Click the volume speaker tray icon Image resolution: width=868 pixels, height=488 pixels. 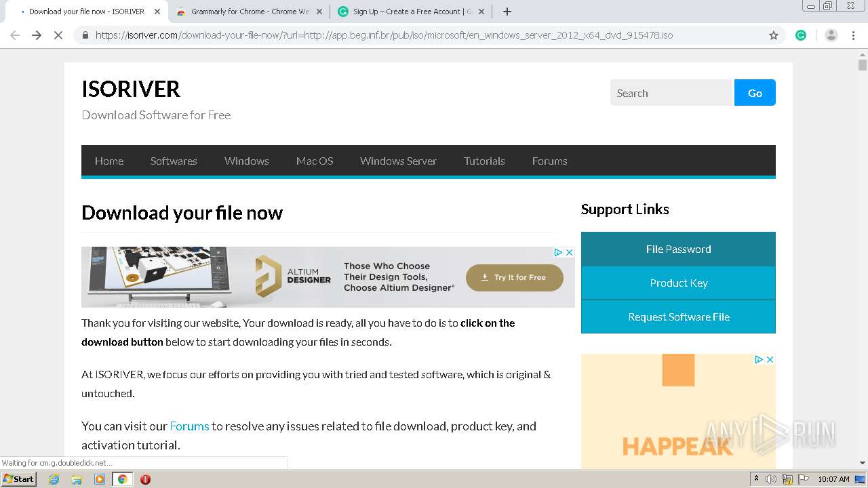771,479
